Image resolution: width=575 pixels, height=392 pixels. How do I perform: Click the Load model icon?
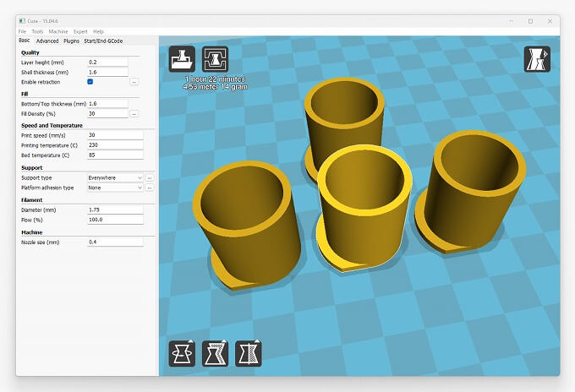183,60
